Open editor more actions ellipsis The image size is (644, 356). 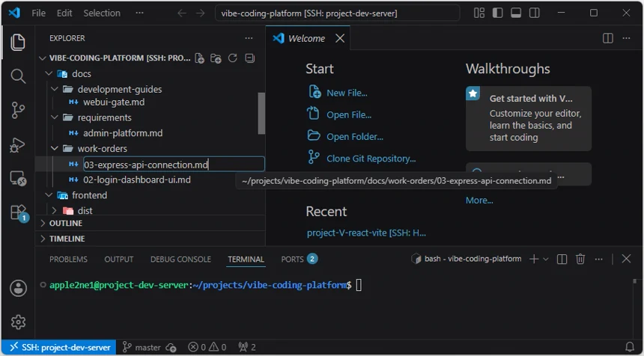(x=626, y=38)
